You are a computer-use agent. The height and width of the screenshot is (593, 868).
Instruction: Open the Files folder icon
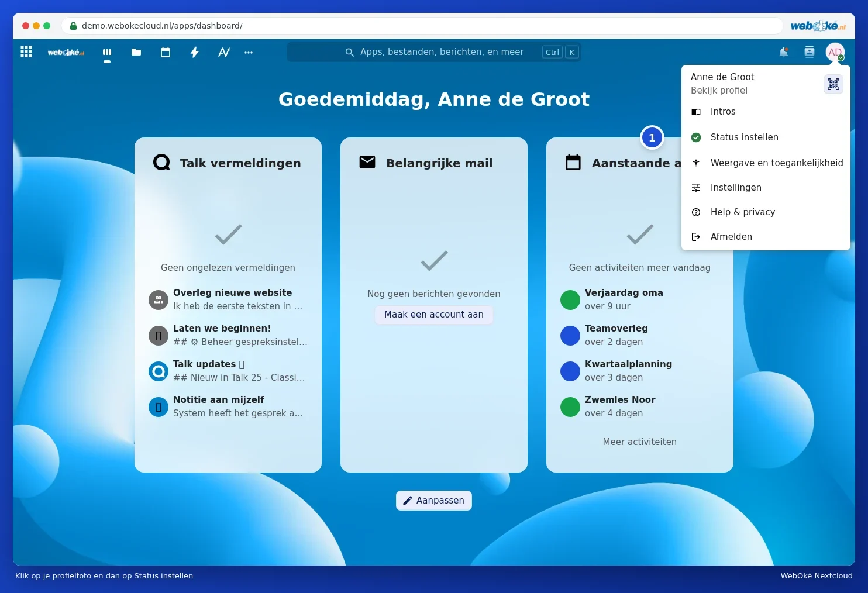pos(136,52)
